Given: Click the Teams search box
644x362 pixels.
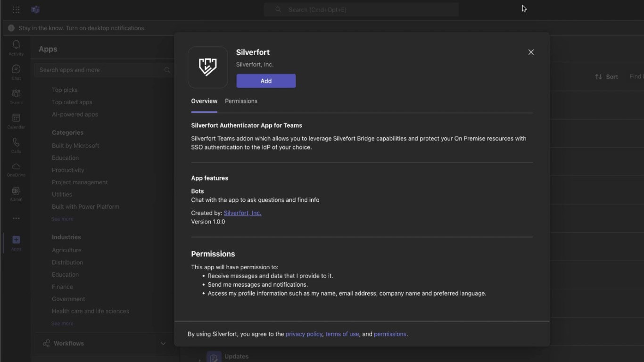Looking at the screenshot, I should tap(361, 9).
